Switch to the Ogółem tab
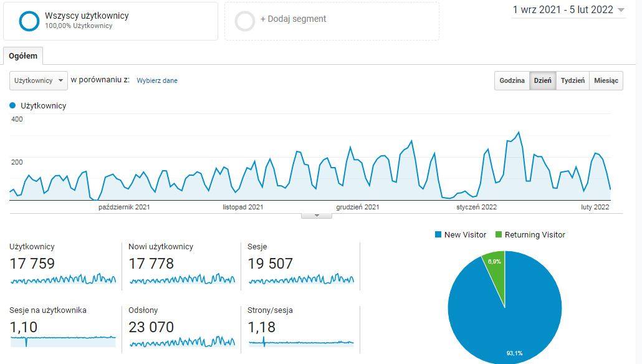 (x=23, y=56)
